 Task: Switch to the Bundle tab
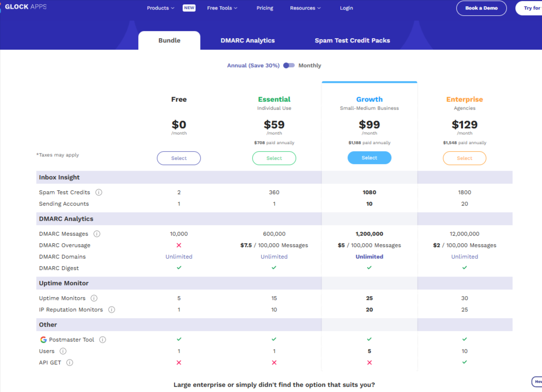169,41
